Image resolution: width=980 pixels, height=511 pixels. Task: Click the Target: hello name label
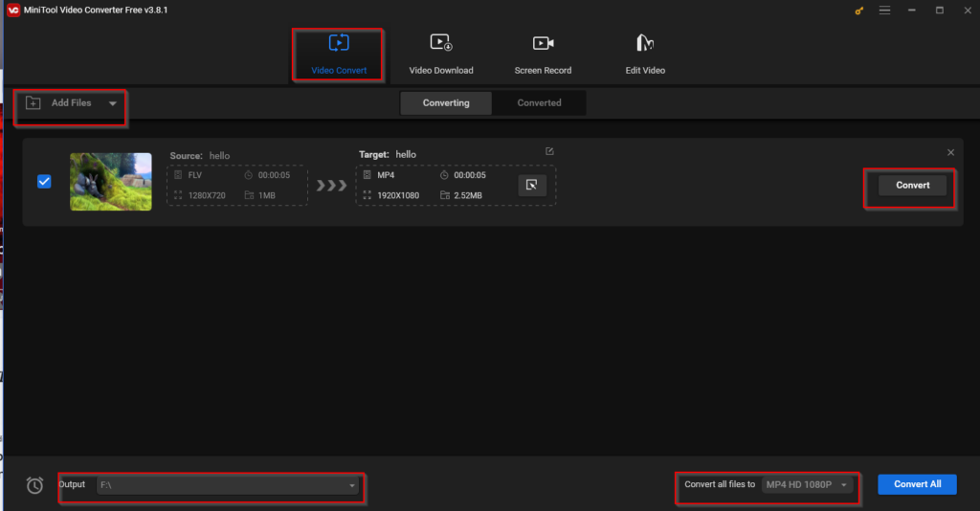coord(388,154)
